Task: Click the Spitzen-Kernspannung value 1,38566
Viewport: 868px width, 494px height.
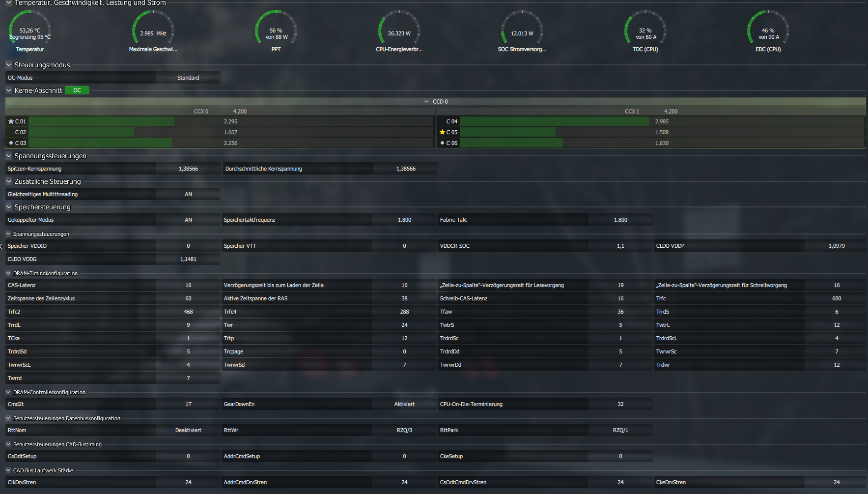Action: 188,169
